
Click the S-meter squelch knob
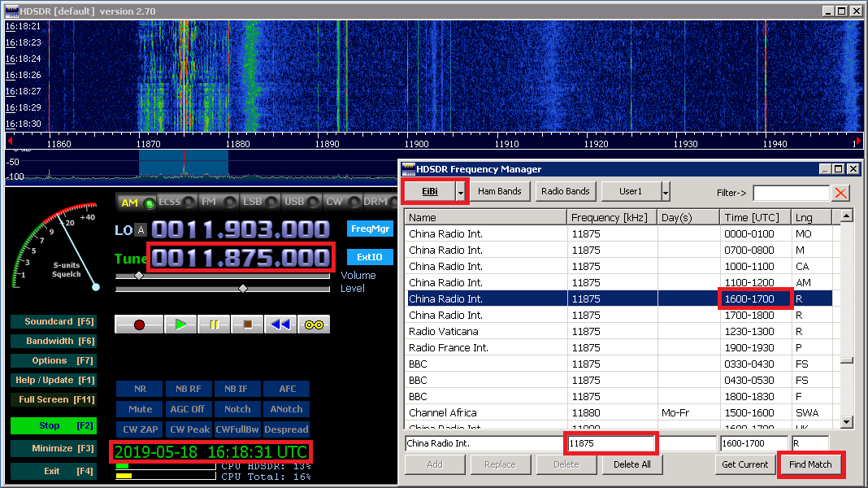96,287
